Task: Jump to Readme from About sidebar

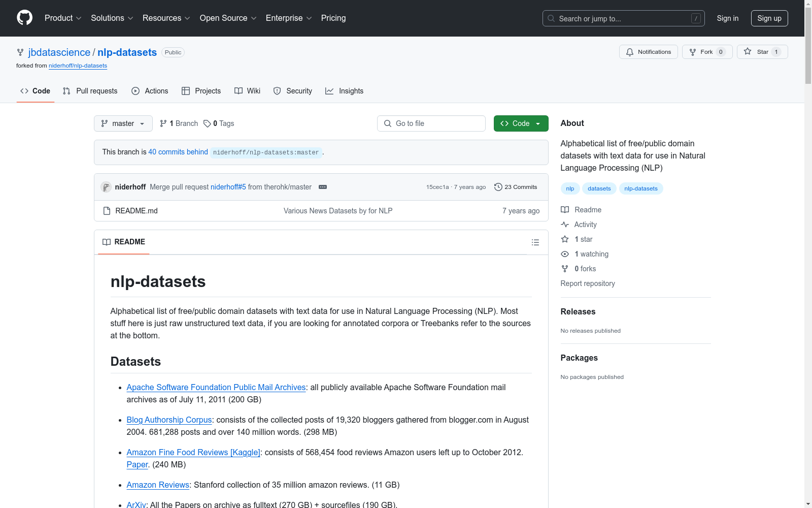Action: tap(581, 210)
